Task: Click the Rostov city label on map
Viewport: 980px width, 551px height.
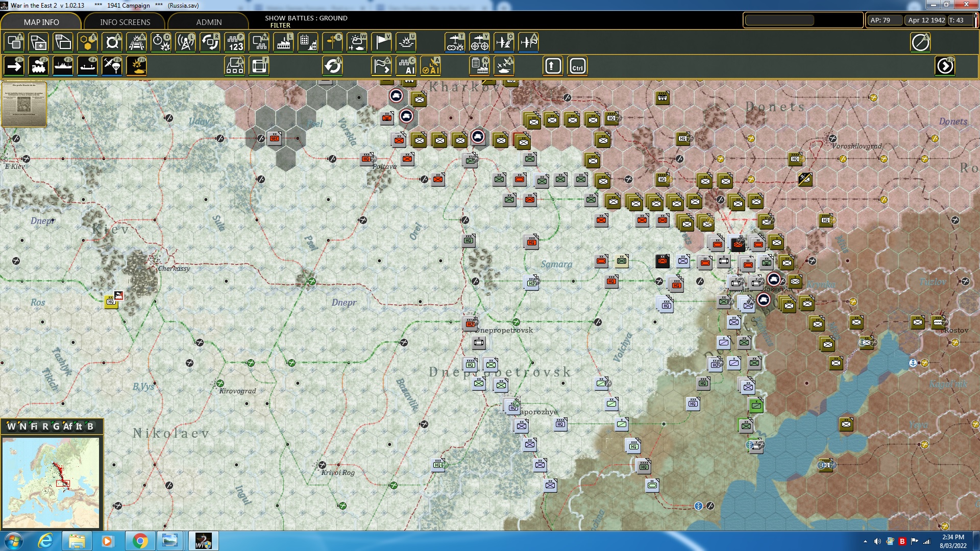Action: click(x=956, y=330)
